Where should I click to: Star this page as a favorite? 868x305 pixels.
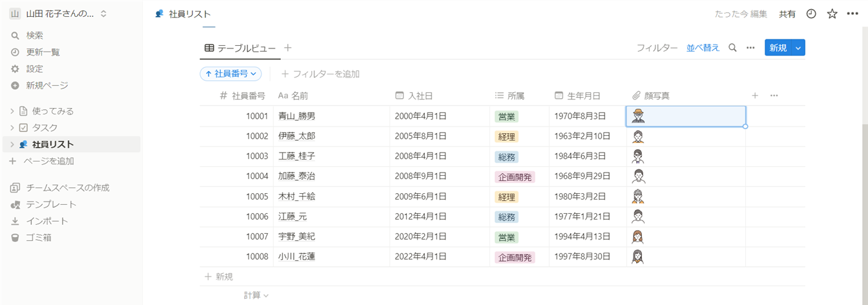point(832,14)
